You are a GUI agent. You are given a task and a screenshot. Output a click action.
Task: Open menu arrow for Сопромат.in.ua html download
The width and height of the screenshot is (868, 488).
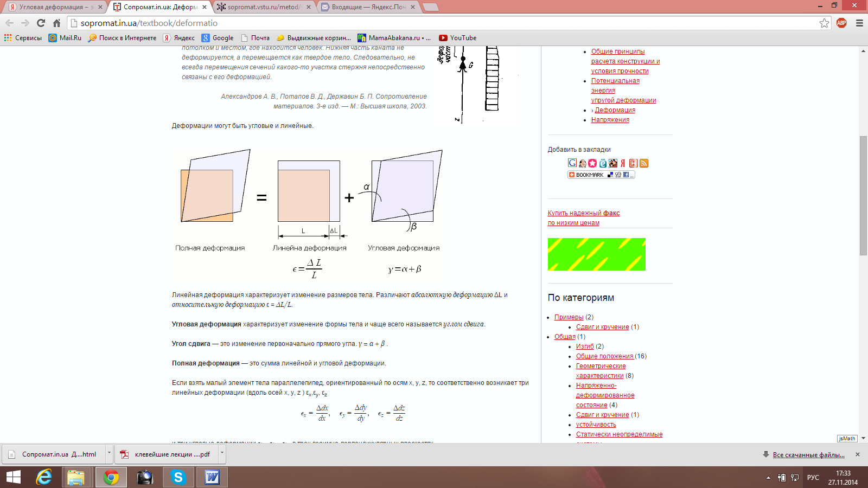point(109,454)
